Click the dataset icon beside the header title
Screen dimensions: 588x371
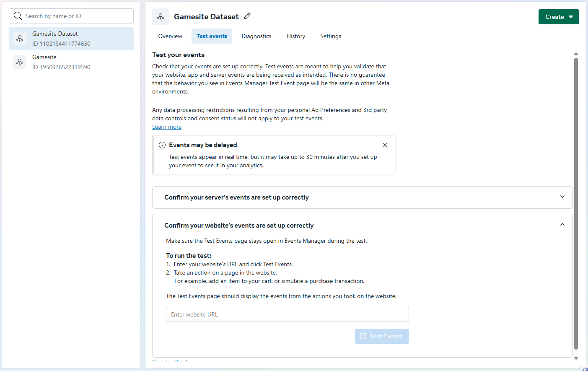pos(161,17)
